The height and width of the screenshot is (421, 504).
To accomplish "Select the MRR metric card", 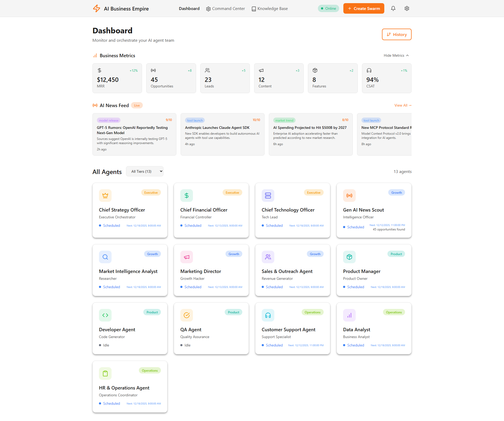I will pos(117,78).
